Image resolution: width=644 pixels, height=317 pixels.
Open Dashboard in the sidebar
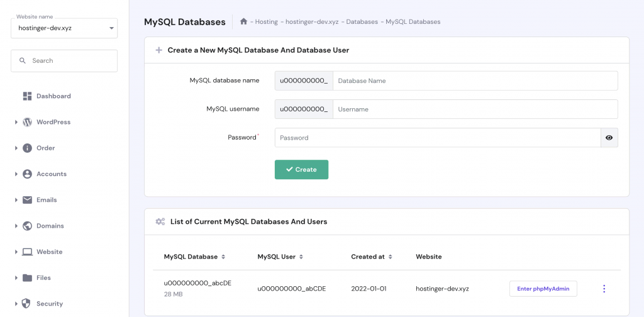[x=53, y=96]
